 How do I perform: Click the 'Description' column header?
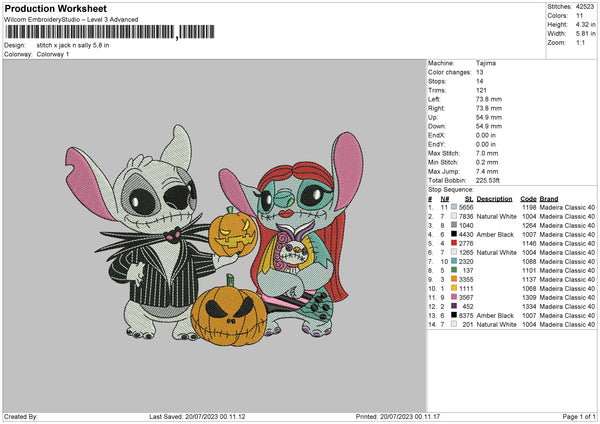[494, 199]
